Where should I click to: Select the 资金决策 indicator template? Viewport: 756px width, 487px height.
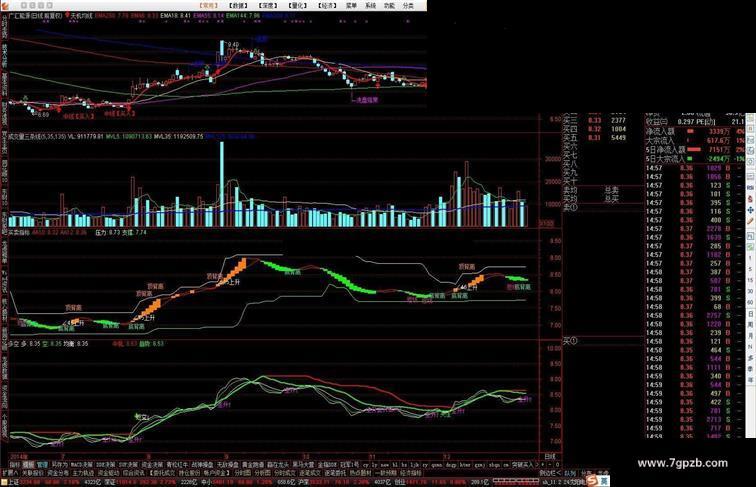coord(150,465)
